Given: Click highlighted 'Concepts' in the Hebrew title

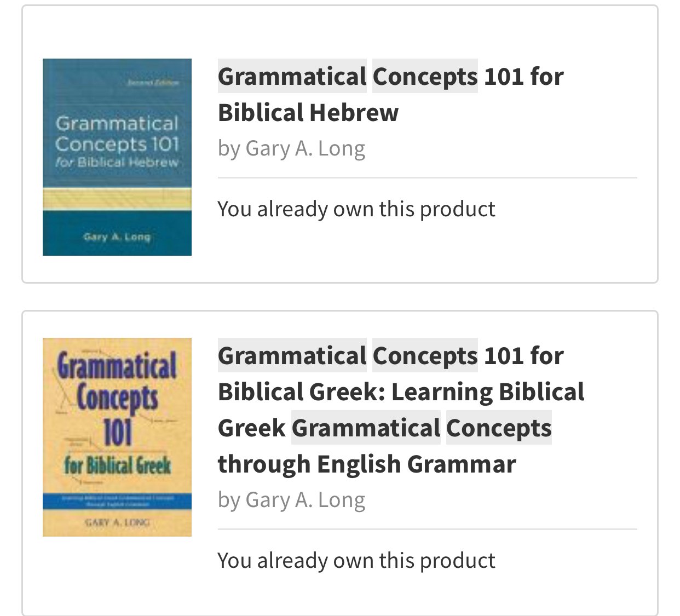Looking at the screenshot, I should 425,76.
